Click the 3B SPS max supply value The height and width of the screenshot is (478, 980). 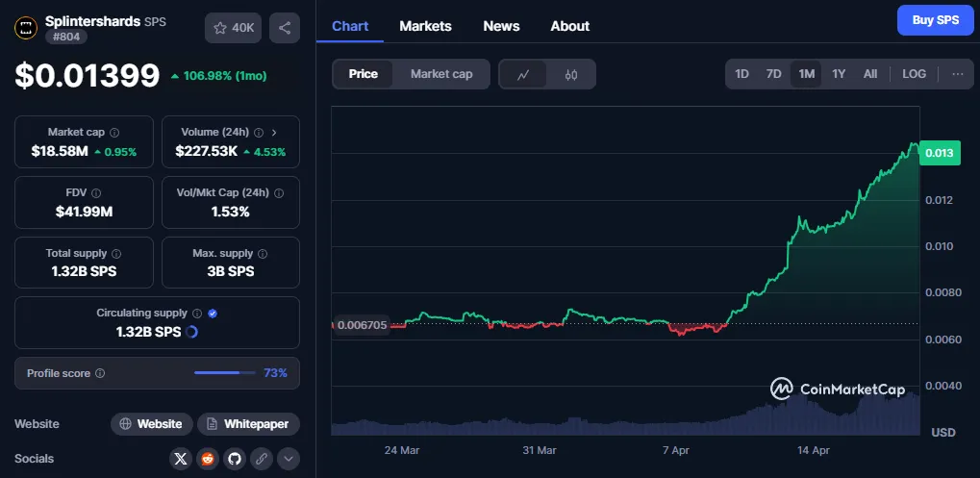point(231,272)
